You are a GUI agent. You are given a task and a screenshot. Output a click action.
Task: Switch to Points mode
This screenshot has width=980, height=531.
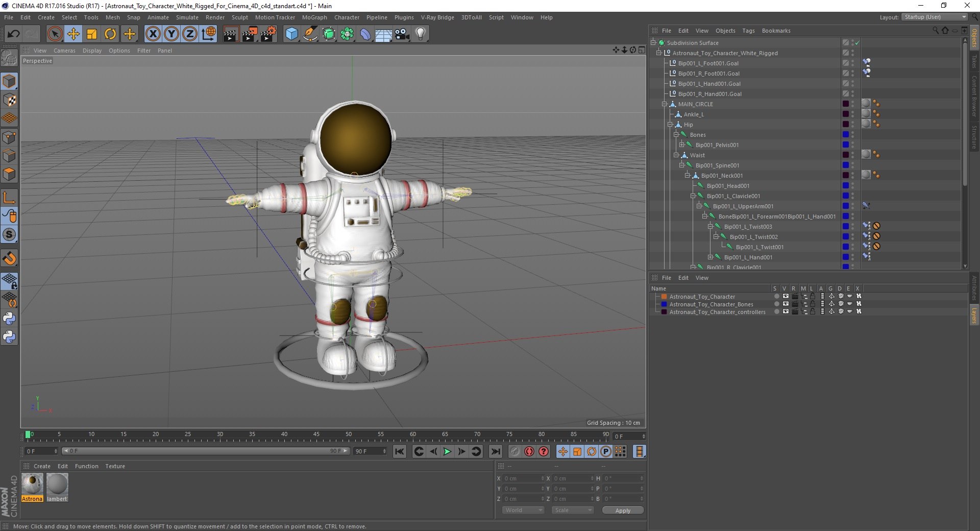tap(9, 137)
